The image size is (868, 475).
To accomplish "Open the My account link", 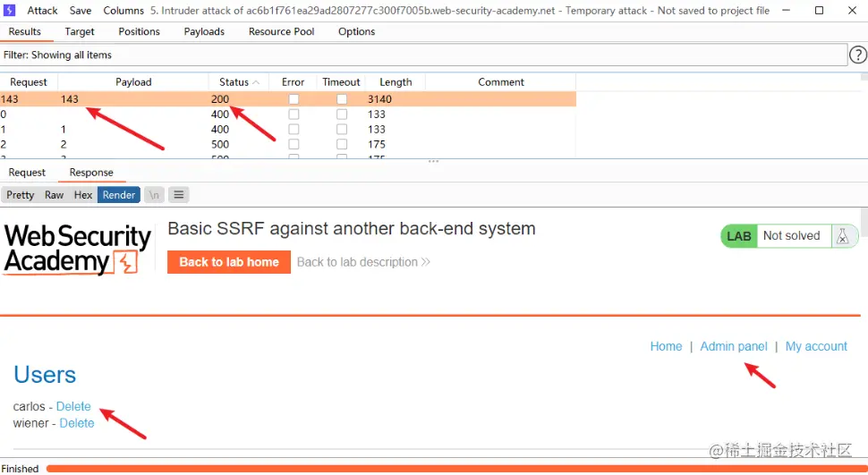I will [x=816, y=346].
